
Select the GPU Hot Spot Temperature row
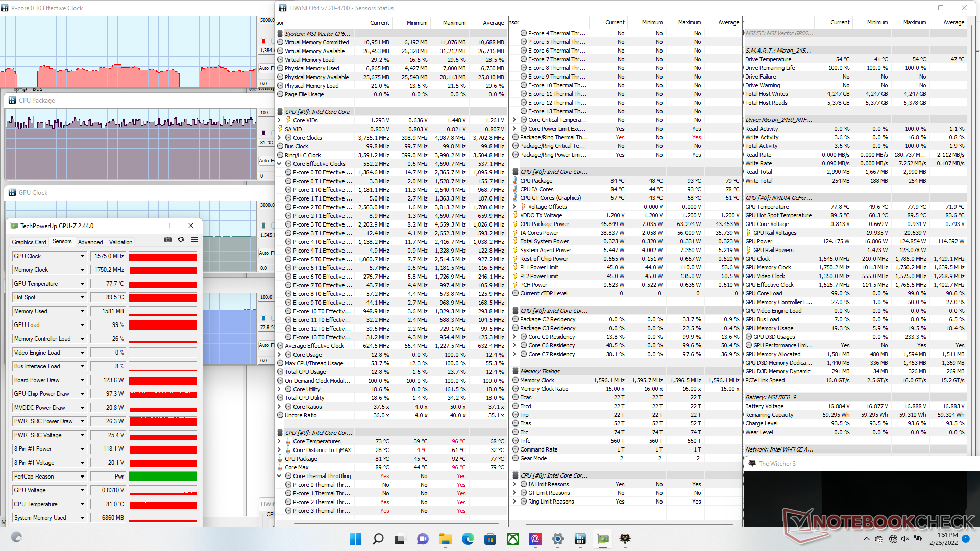click(855, 215)
